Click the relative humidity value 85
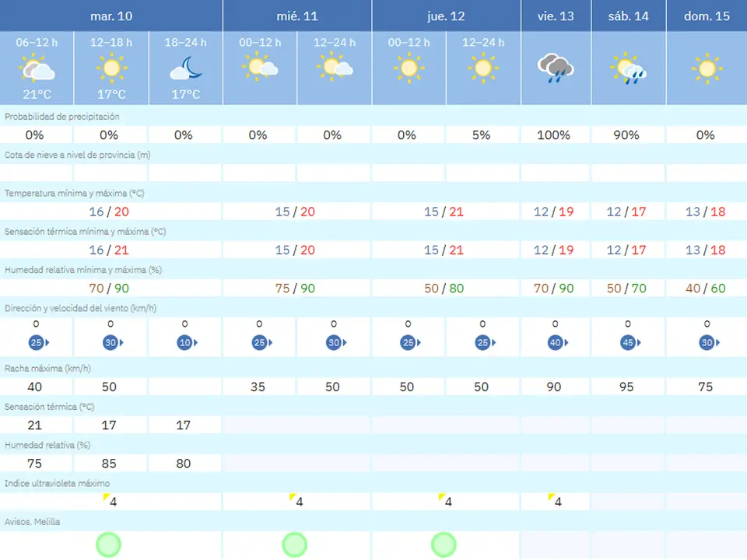Image resolution: width=747 pixels, height=560 pixels. coord(109,464)
